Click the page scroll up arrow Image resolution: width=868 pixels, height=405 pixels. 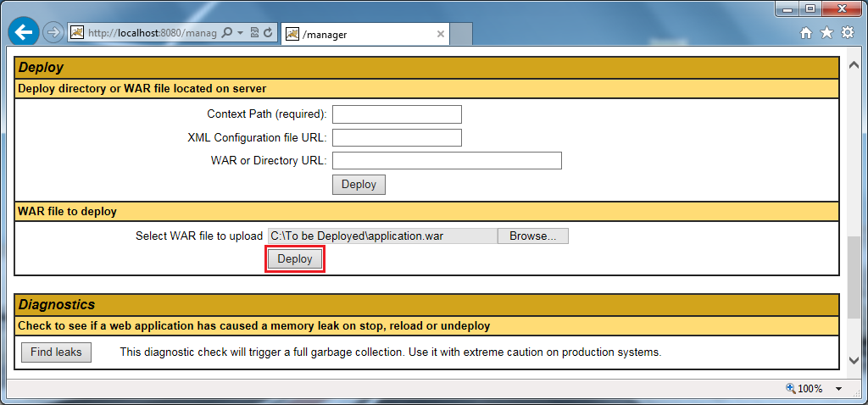click(x=854, y=66)
